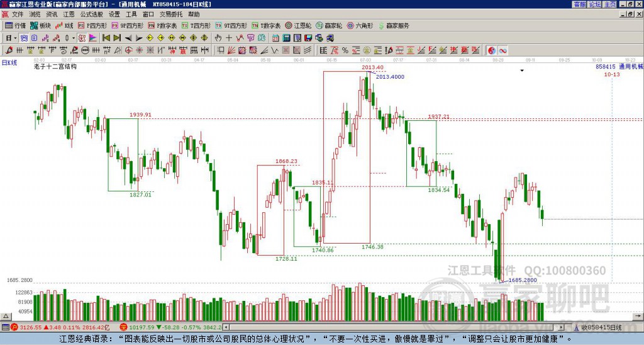Open 赢家服务 with the dollar icon
The image size is (644, 345).
[394, 25]
